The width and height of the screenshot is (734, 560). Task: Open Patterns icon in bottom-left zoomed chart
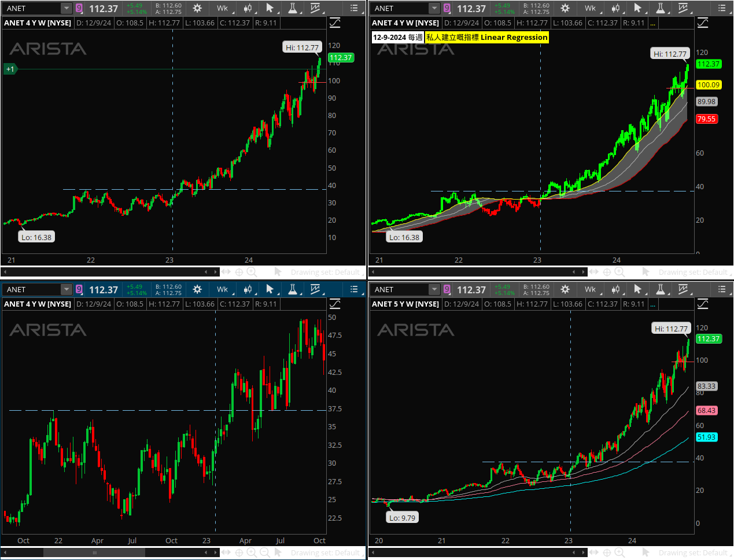click(315, 289)
